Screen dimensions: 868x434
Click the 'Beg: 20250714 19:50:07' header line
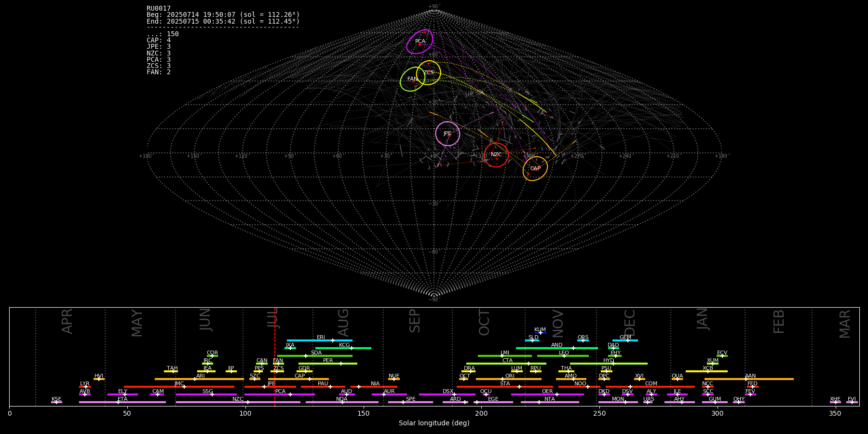(x=223, y=15)
